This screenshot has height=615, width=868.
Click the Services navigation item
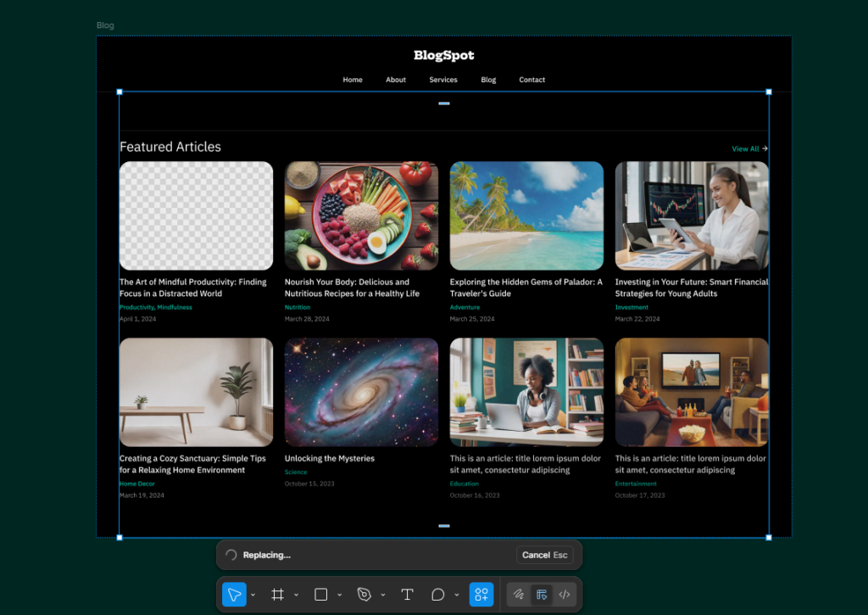[443, 80]
